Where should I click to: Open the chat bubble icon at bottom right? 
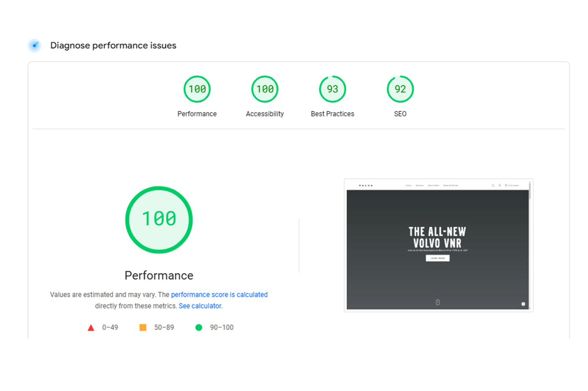click(x=523, y=304)
